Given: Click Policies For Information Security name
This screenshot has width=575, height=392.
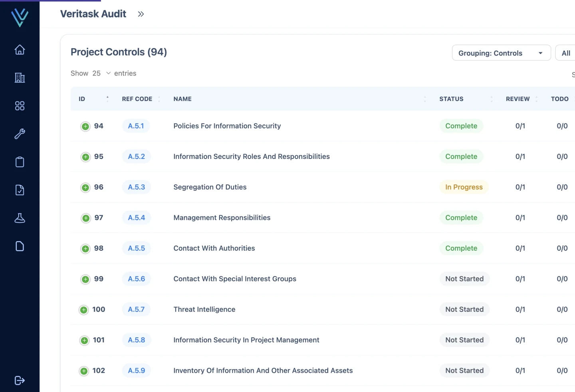Looking at the screenshot, I should [x=227, y=126].
